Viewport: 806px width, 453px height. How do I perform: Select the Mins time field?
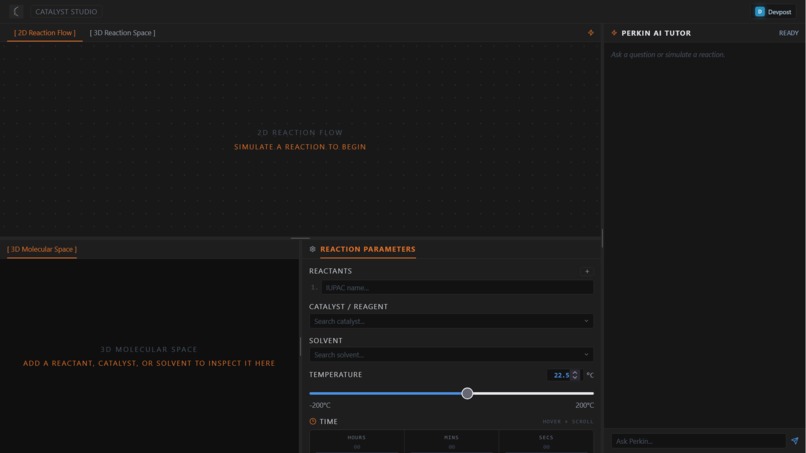point(451,442)
